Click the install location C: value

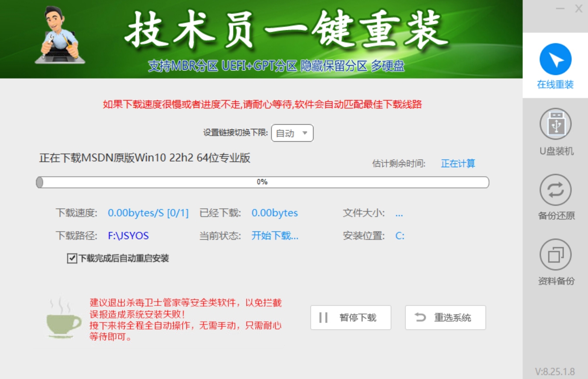[x=400, y=236]
